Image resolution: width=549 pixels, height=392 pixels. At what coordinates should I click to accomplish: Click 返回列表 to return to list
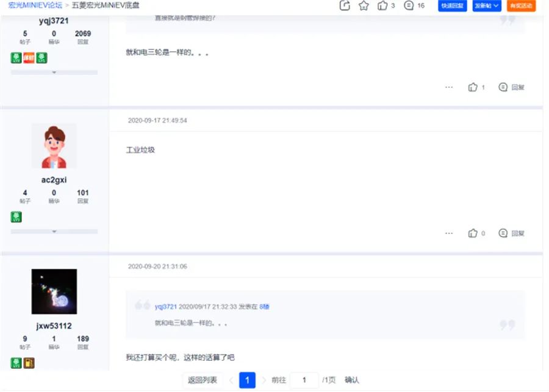[202, 380]
